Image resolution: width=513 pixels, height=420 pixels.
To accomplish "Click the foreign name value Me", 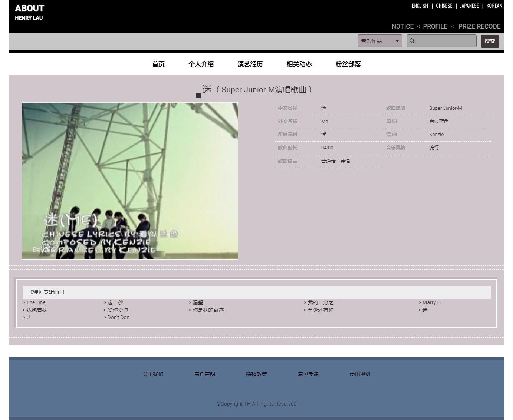I will point(325,121).
